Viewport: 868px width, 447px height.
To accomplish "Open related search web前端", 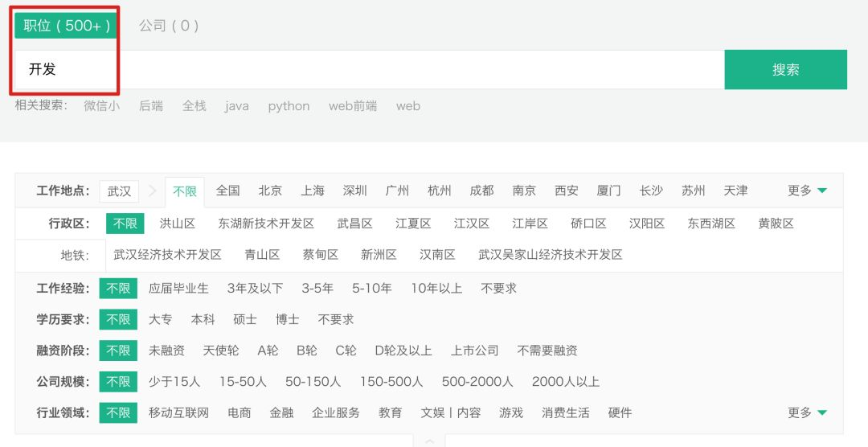I will coord(353,106).
